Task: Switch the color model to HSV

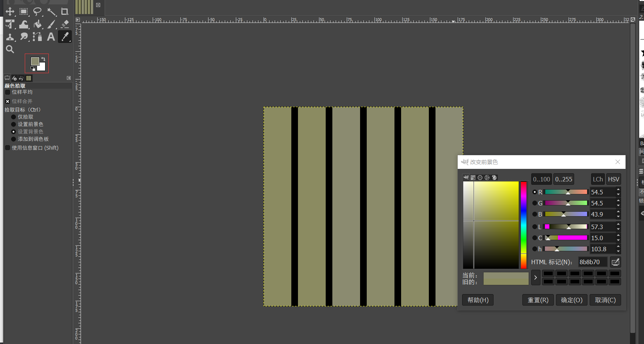Action: click(x=614, y=179)
